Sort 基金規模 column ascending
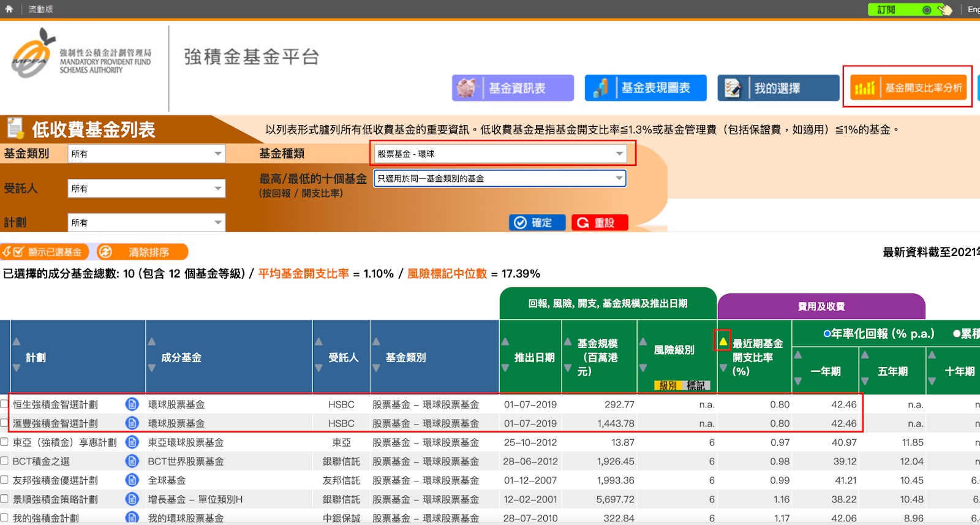980x525 pixels. tap(568, 342)
